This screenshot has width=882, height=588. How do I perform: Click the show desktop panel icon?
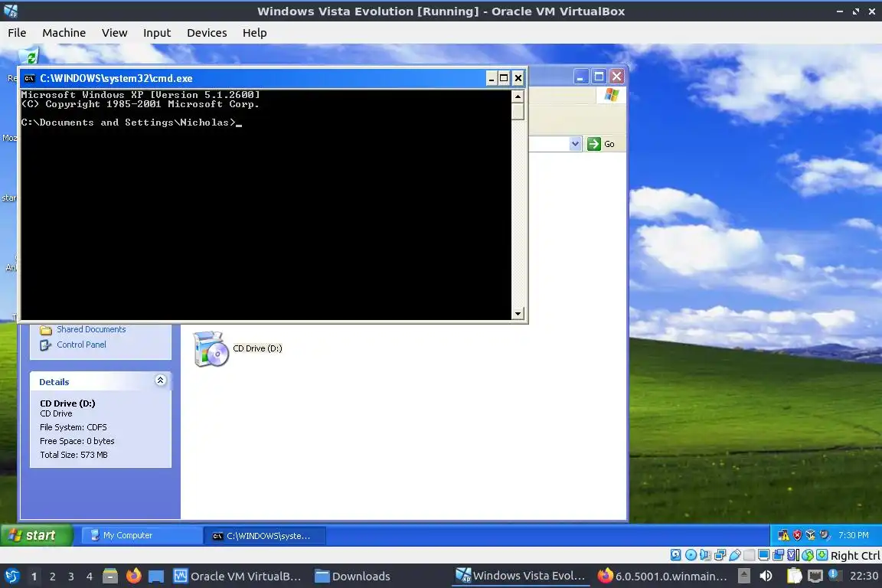pos(156,577)
